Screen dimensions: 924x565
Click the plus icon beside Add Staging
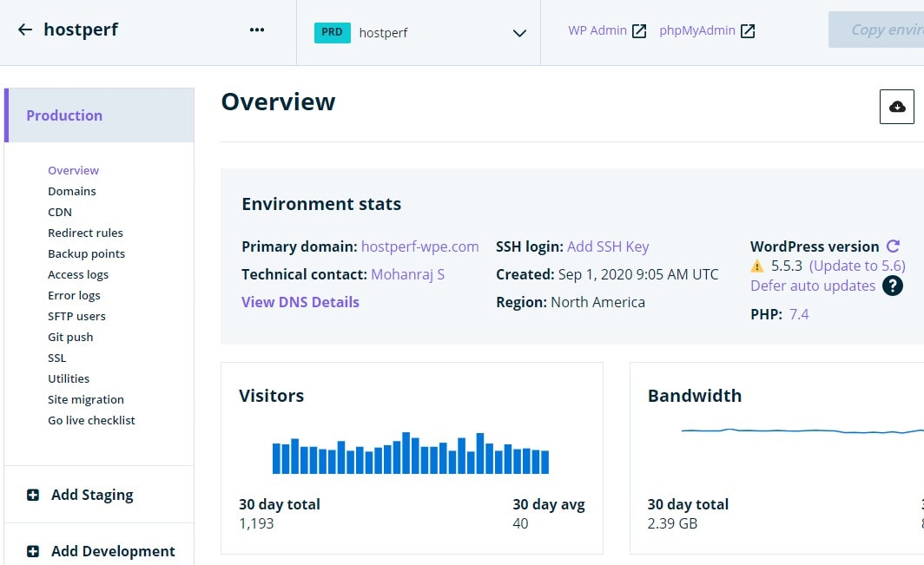point(33,495)
